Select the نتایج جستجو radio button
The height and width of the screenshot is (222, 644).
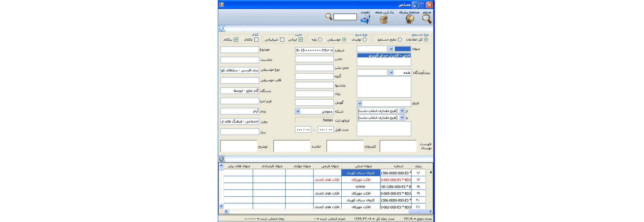[x=400, y=40]
